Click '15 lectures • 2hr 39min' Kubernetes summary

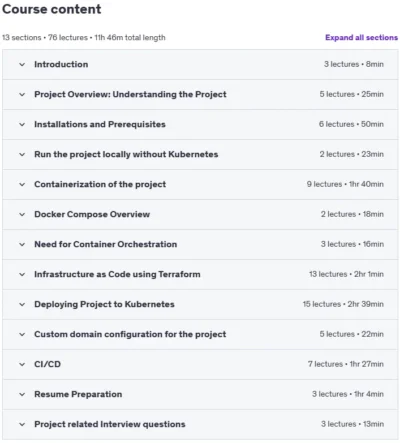(x=343, y=304)
